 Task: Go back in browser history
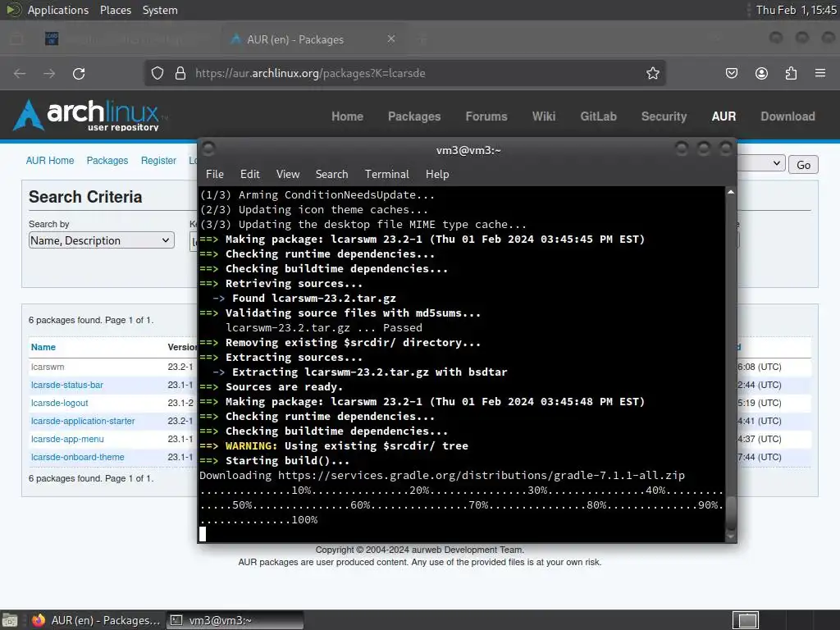point(20,73)
